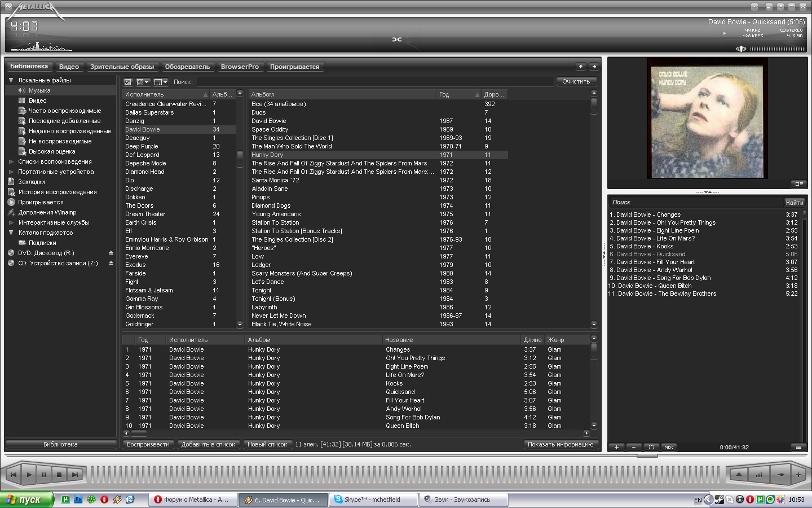The width and height of the screenshot is (812, 508).
Task: Skip to the next track
Action: (74, 475)
